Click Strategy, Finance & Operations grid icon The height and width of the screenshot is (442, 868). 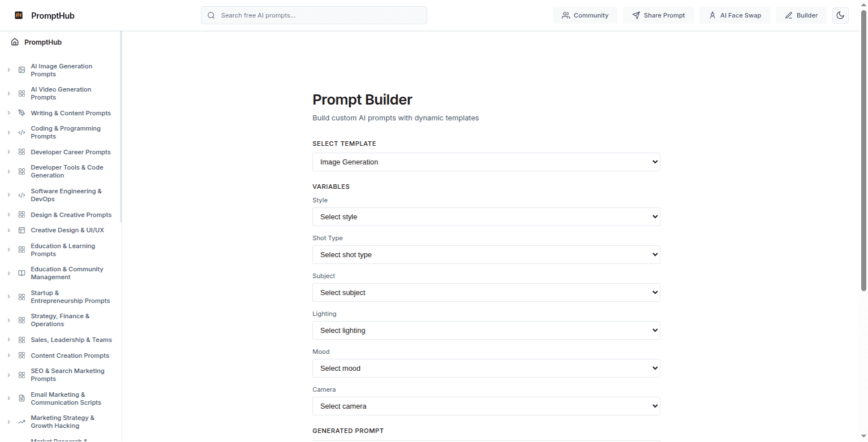22,320
